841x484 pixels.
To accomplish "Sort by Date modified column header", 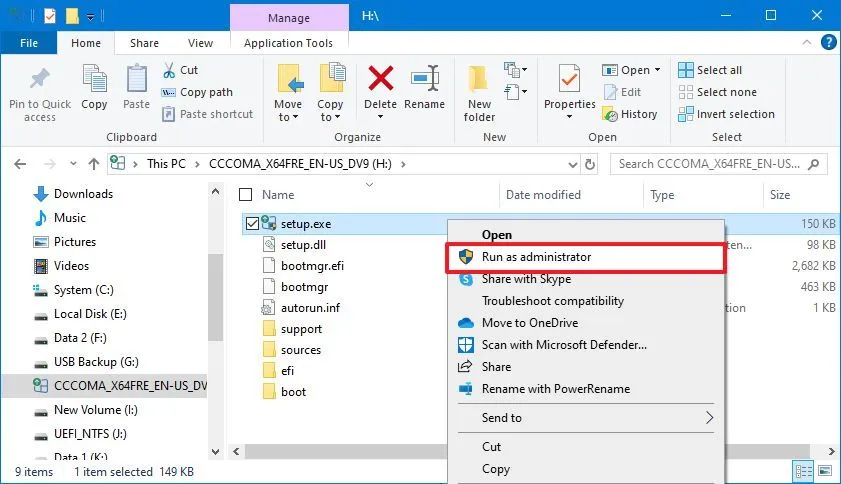I will click(543, 195).
